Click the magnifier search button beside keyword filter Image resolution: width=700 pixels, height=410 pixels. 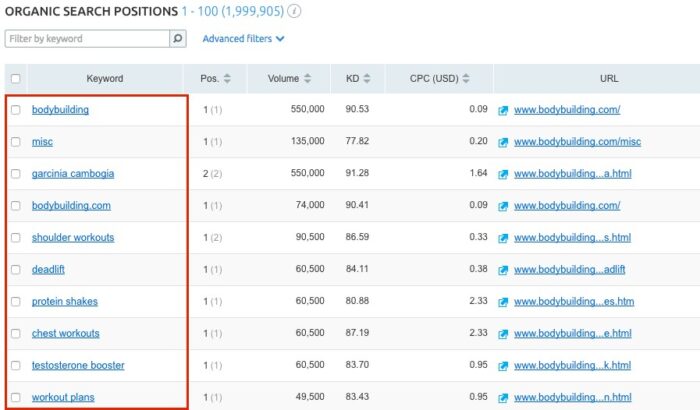(x=178, y=38)
